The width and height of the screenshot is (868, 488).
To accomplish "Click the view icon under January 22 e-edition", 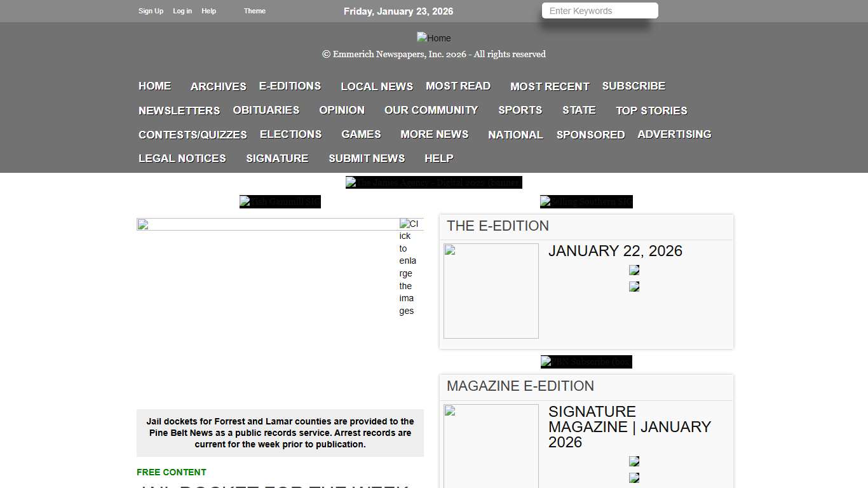I will point(634,269).
